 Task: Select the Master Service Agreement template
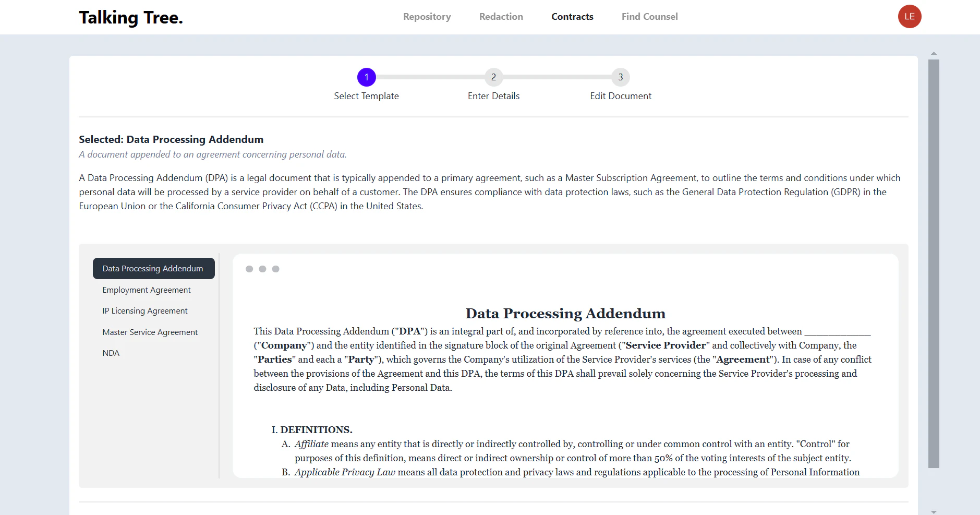pos(150,332)
